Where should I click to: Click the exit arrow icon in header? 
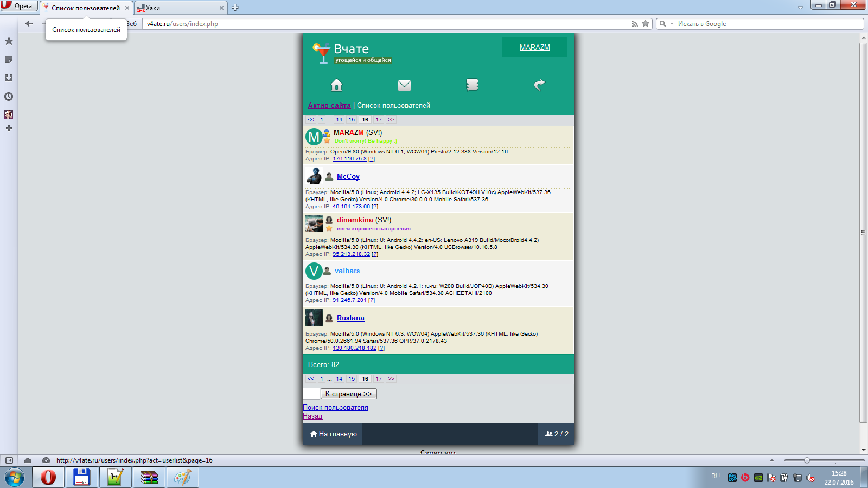(x=539, y=85)
